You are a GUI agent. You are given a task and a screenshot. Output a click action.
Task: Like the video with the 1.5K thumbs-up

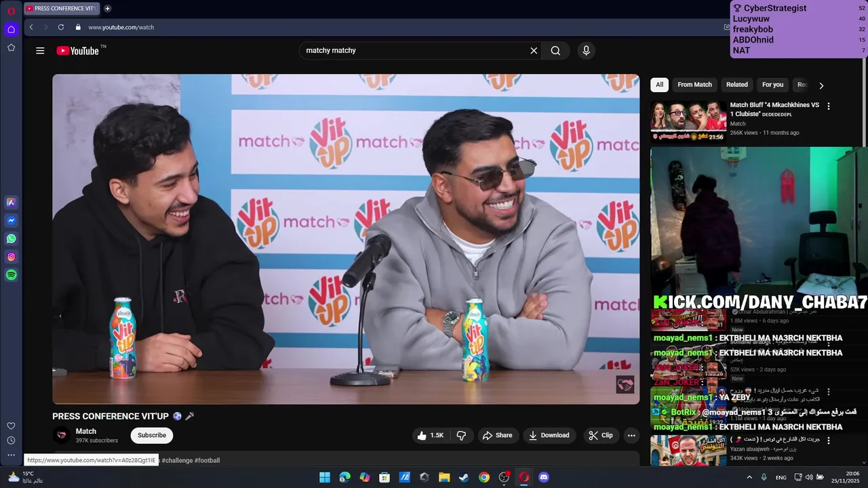pos(430,435)
